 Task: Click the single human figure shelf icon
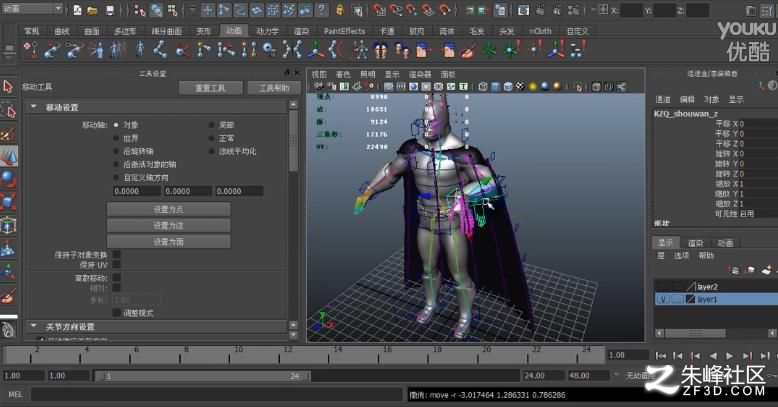(140, 50)
